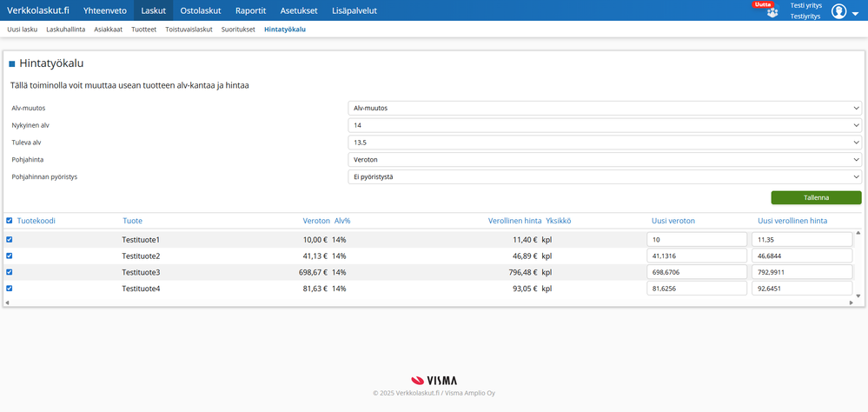Uncheck the Testituote3 row checkbox

pos(10,272)
